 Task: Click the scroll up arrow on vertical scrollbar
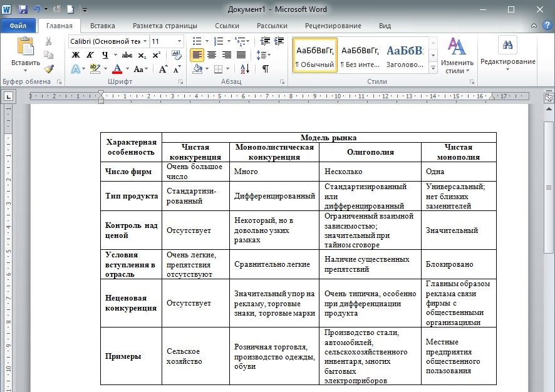(x=549, y=109)
